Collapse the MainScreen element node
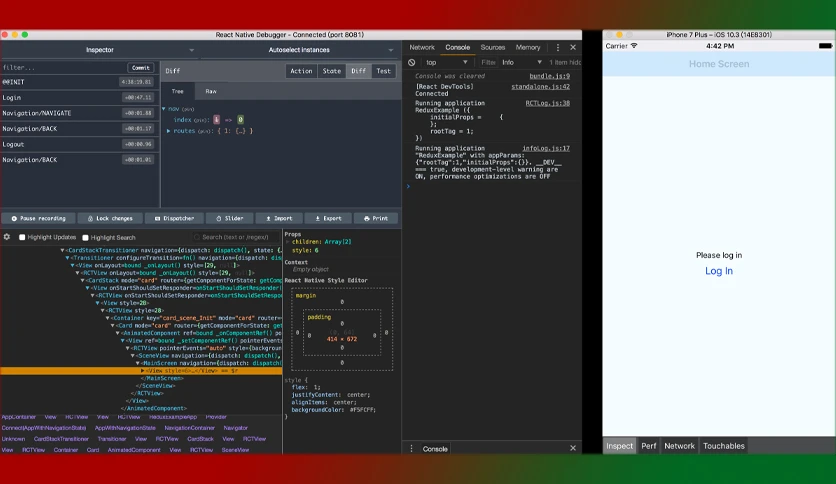Image resolution: width=836 pixels, height=484 pixels. [138, 363]
